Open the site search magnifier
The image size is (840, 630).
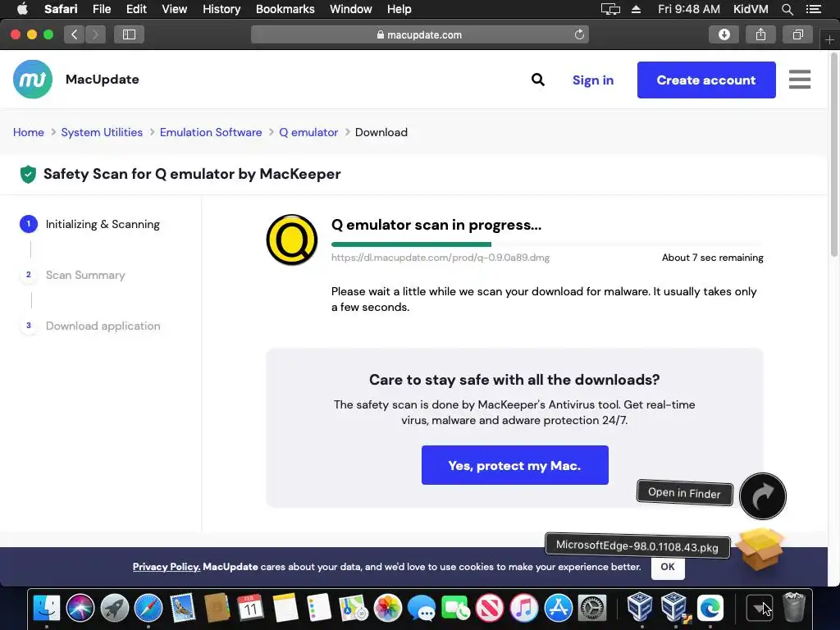pyautogui.click(x=538, y=80)
